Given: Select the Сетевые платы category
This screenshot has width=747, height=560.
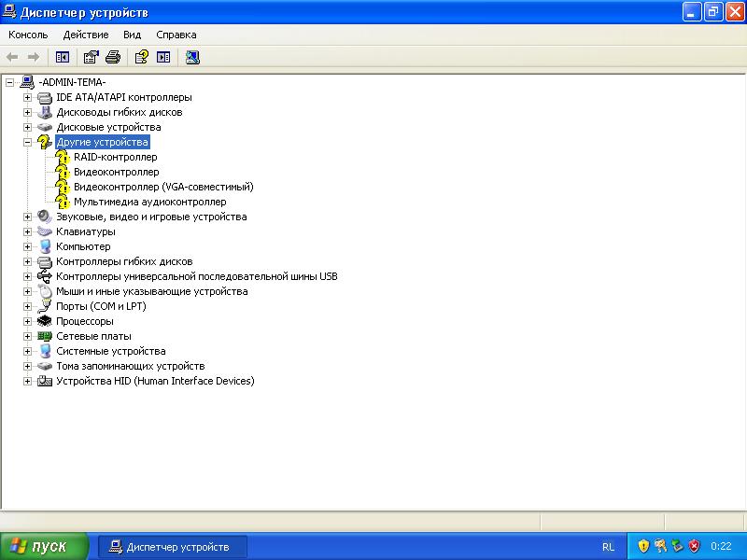Looking at the screenshot, I should click(94, 336).
